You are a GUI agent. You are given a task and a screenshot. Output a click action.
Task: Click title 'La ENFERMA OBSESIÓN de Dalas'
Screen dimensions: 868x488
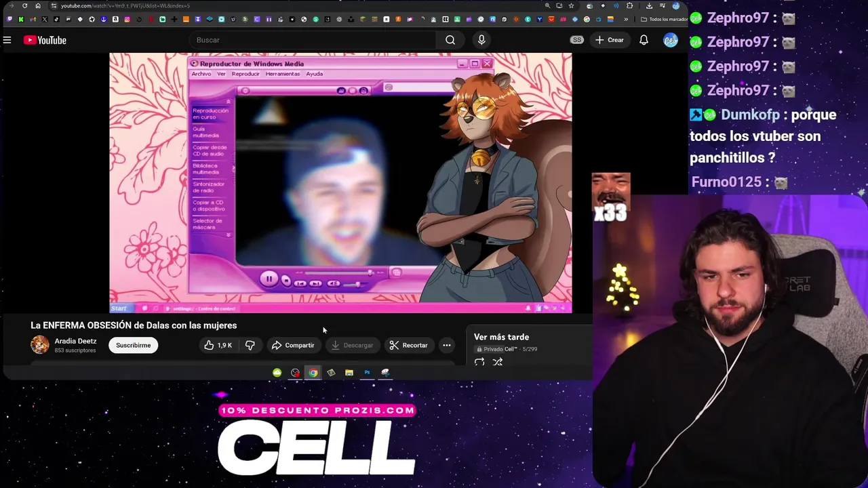[x=134, y=325]
